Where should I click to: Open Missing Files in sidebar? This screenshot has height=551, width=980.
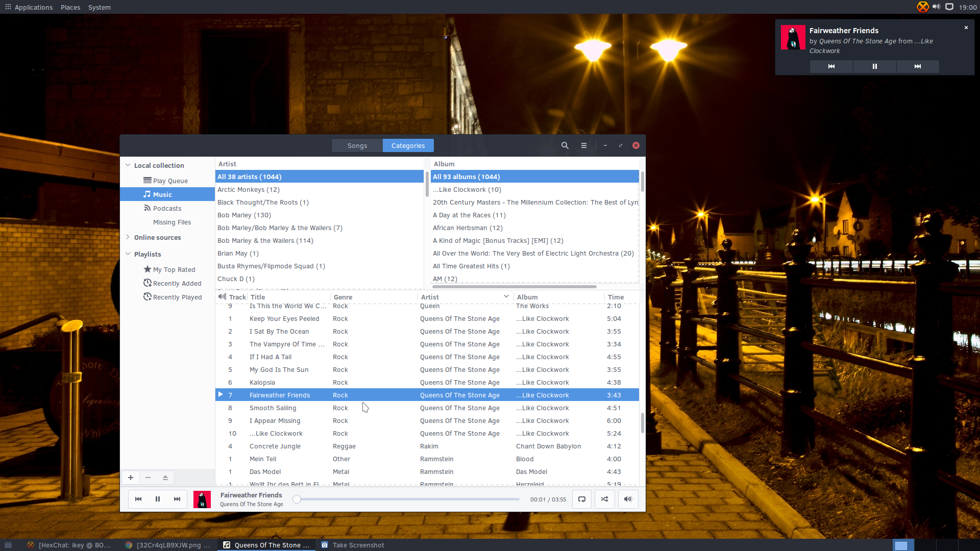pos(167,222)
